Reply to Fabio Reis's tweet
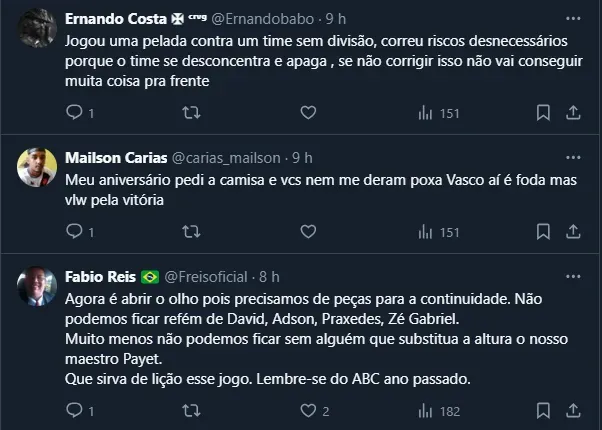This screenshot has width=602, height=430. coord(73,410)
